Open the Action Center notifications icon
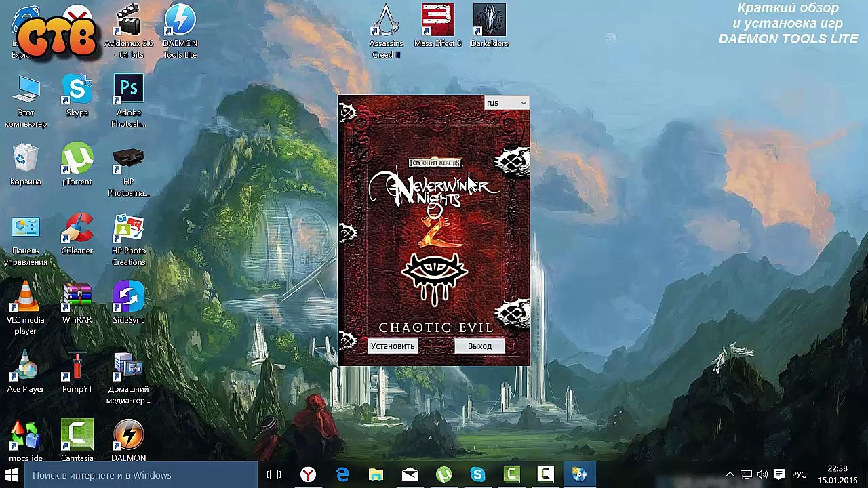 coord(779,475)
